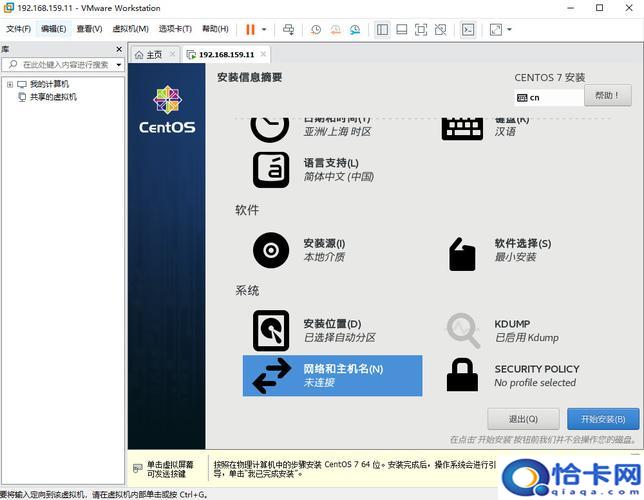Click the 安装位置(D) label
This screenshot has width=644, height=500.
332,324
